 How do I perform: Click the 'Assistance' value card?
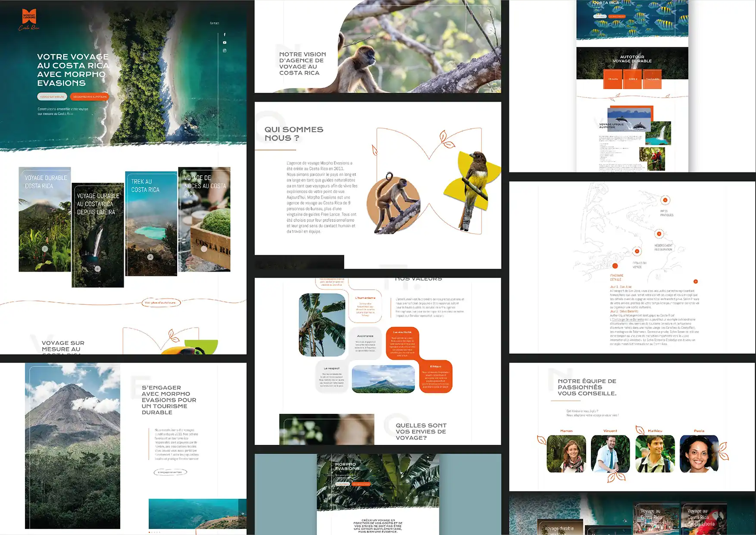365,344
